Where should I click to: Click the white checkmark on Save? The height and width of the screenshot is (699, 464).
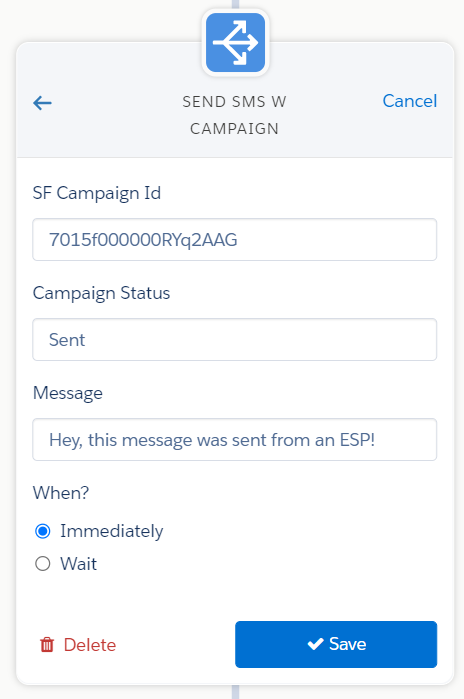tap(315, 644)
